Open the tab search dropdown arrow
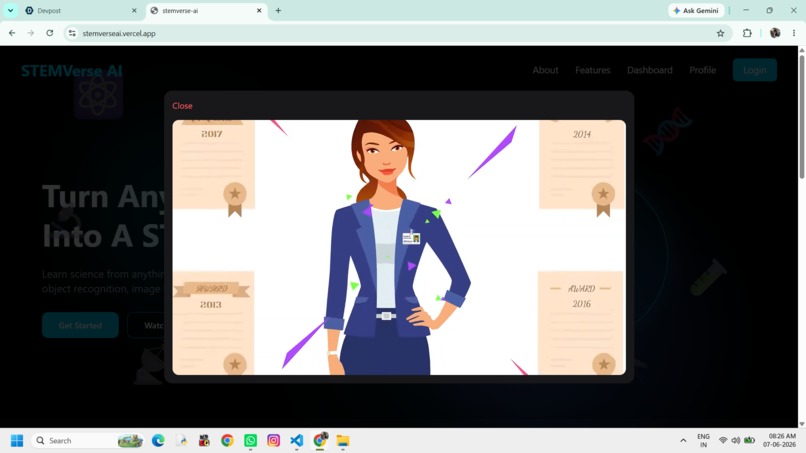 click(10, 10)
